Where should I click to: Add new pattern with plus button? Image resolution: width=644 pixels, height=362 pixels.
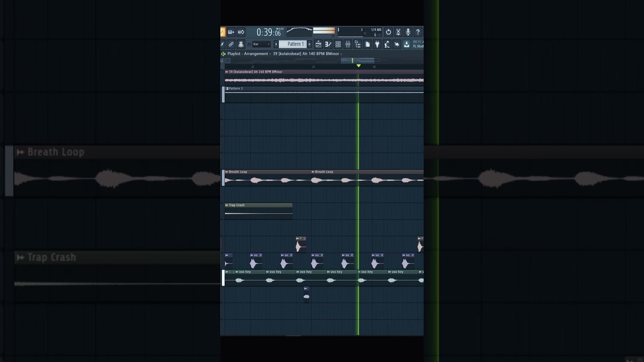[309, 44]
